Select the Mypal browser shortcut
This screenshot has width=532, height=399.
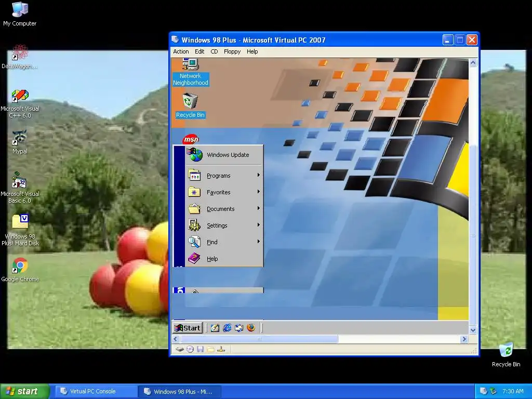pos(20,142)
